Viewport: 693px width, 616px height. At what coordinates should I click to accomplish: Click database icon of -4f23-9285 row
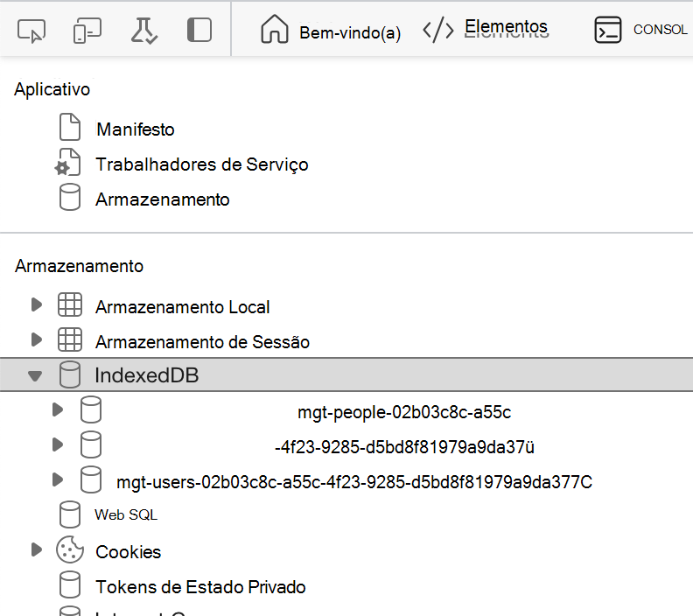(x=91, y=444)
